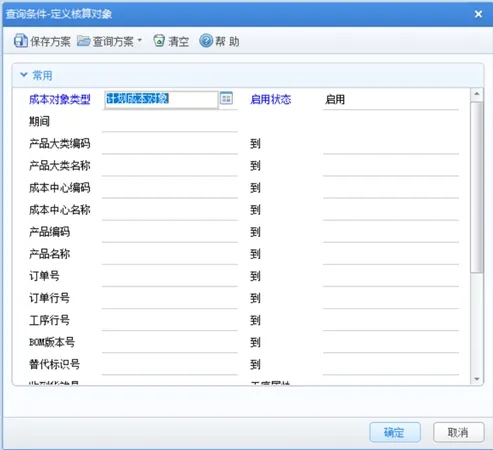Click the BOM版本号 start field
Screen dimensions: 493x450
click(170, 343)
